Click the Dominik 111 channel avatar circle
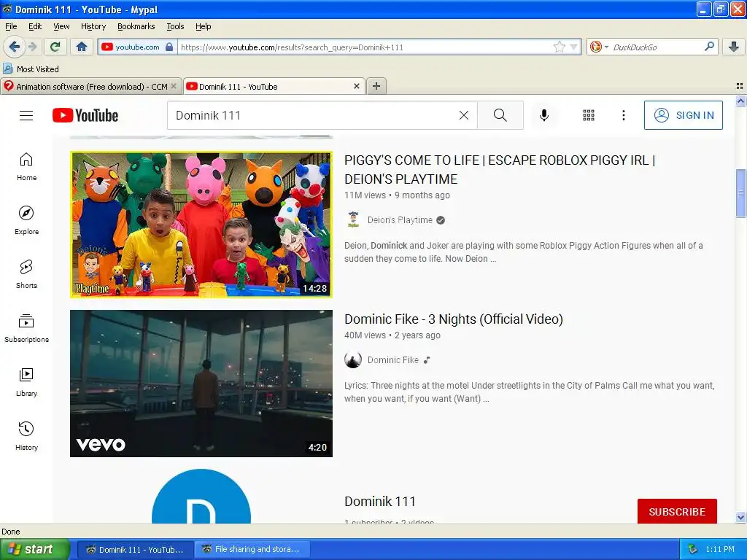 click(x=201, y=497)
